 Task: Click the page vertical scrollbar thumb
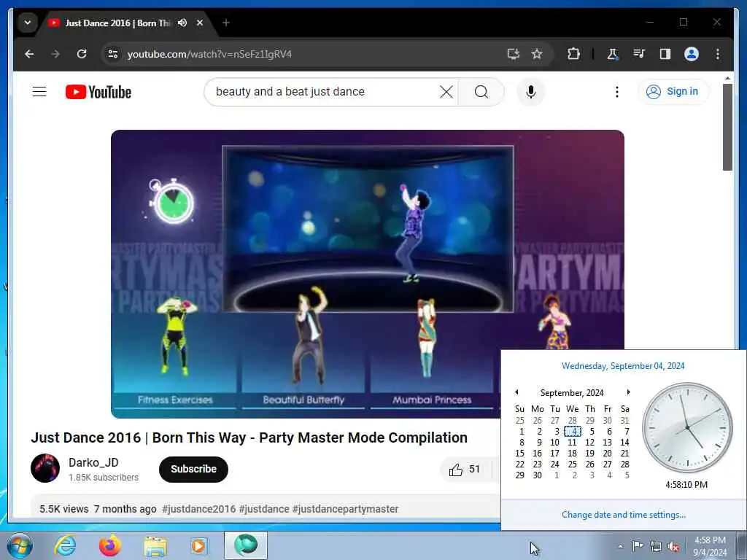coord(727,127)
